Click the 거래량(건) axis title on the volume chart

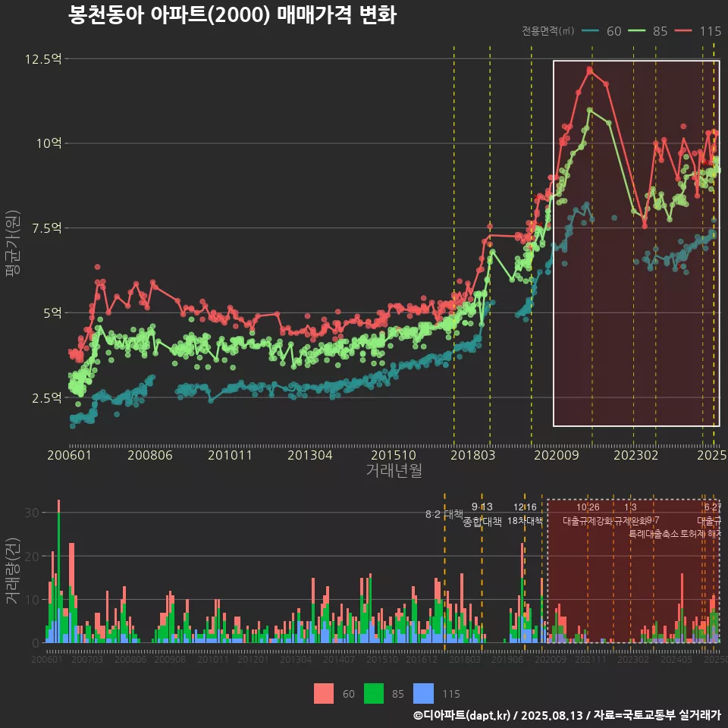click(x=12, y=570)
